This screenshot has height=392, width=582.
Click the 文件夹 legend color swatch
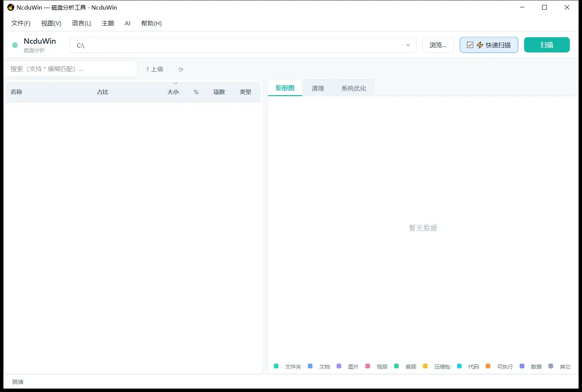pos(276,366)
